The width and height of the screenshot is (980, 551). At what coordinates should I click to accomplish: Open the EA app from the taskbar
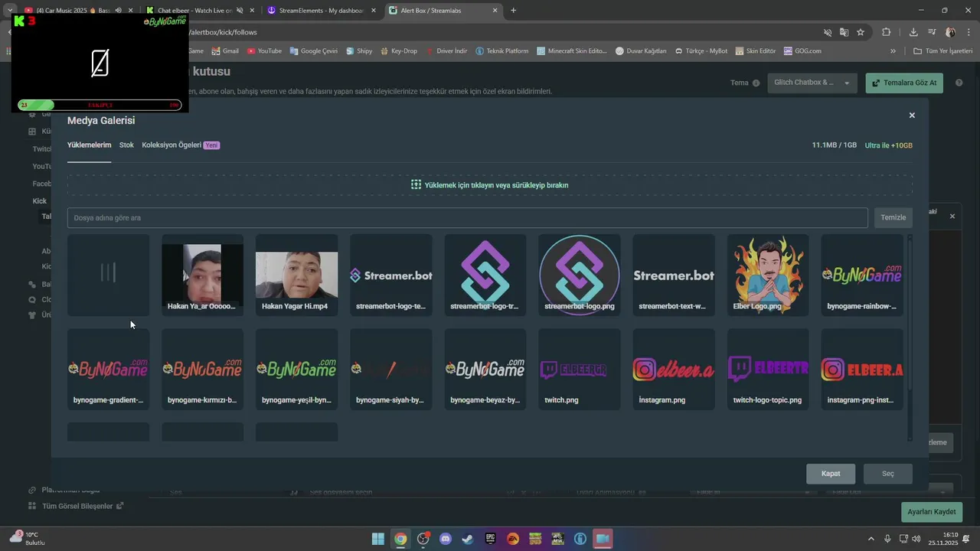tap(513, 539)
